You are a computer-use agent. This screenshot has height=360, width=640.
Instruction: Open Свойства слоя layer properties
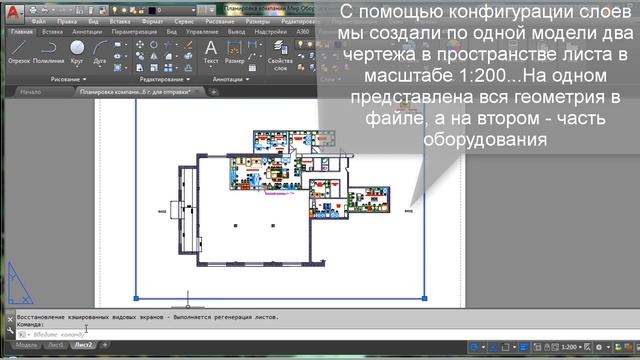point(280,55)
